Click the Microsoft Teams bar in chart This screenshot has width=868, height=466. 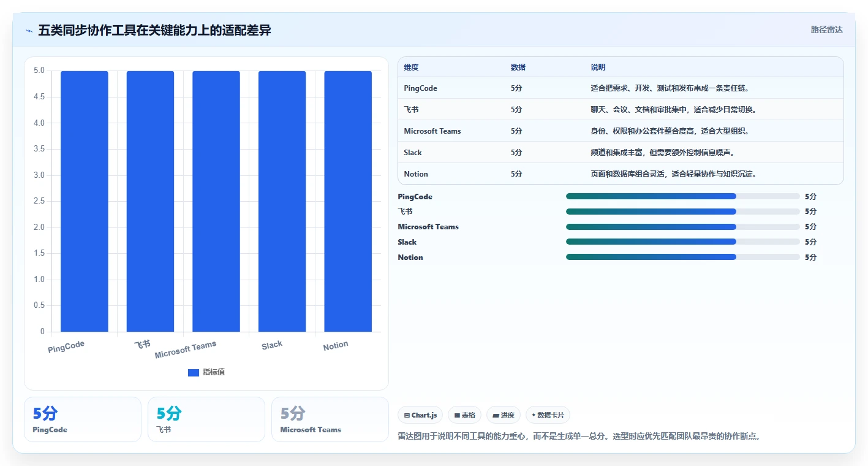(x=216, y=201)
